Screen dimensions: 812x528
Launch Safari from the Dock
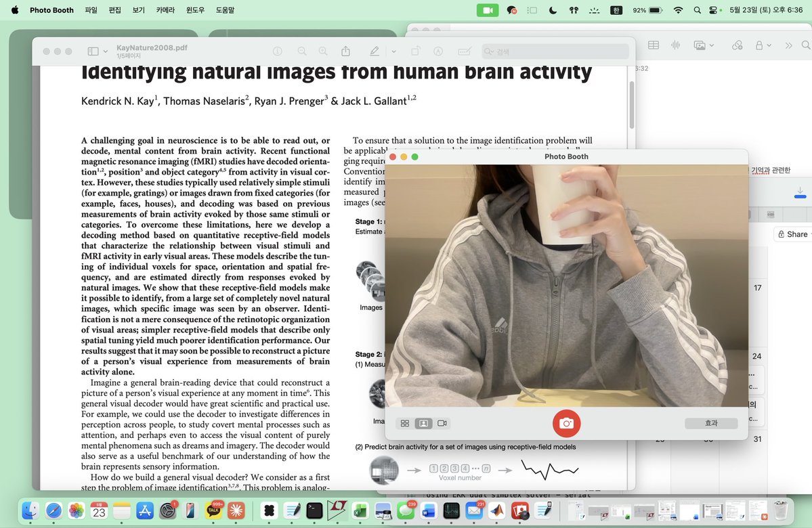click(54, 511)
